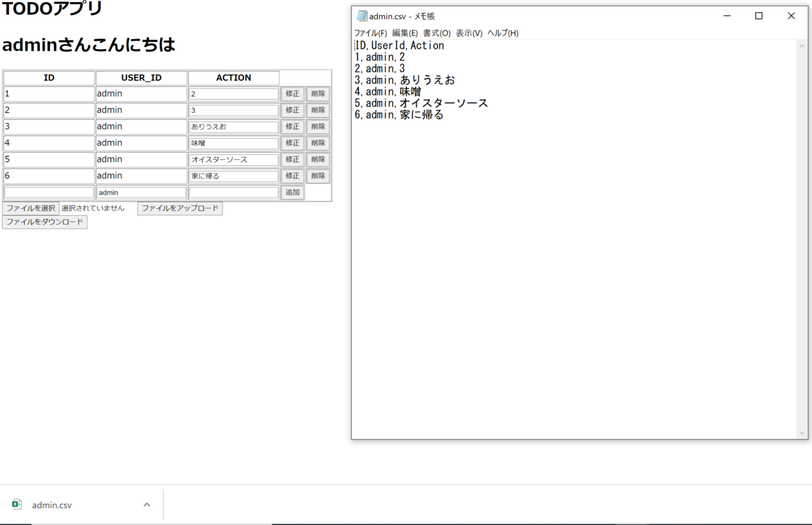Click the 追加 button
Viewport: 812px width, 525px height.
[292, 193]
